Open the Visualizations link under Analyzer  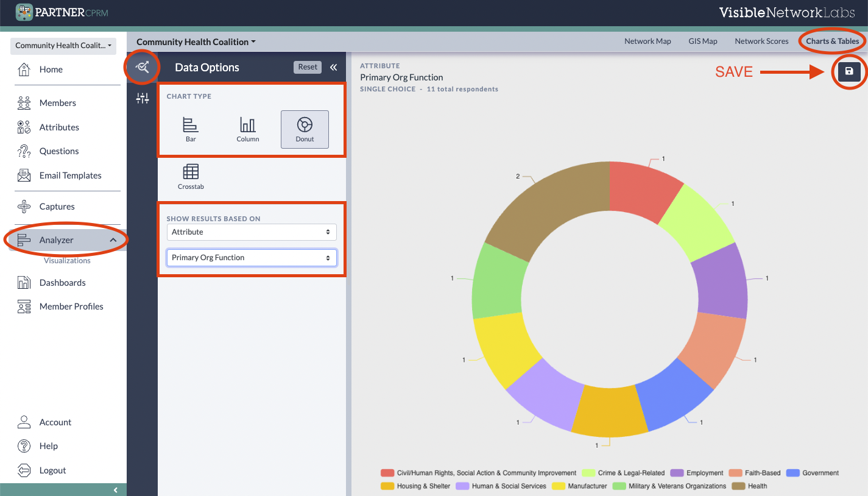67,261
